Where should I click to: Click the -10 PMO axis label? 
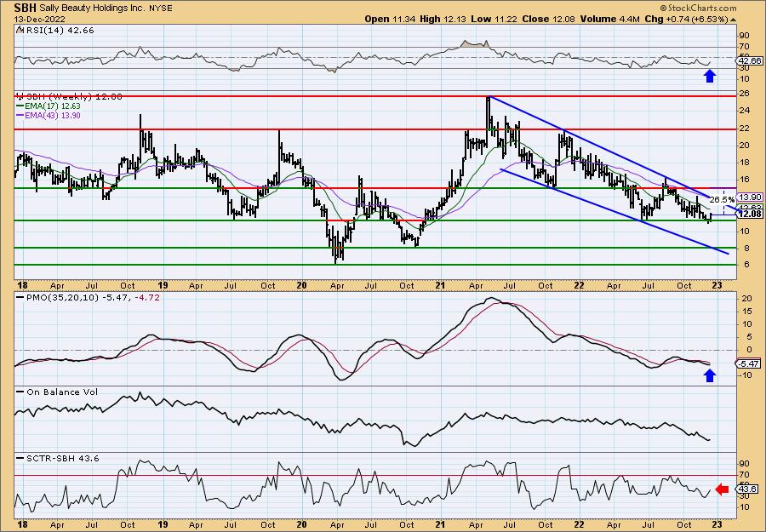pos(746,375)
